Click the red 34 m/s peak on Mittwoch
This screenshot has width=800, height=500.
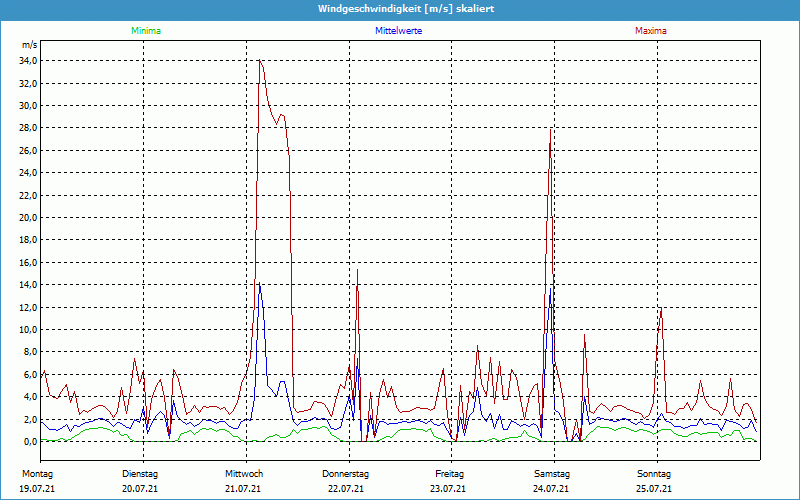[260, 61]
